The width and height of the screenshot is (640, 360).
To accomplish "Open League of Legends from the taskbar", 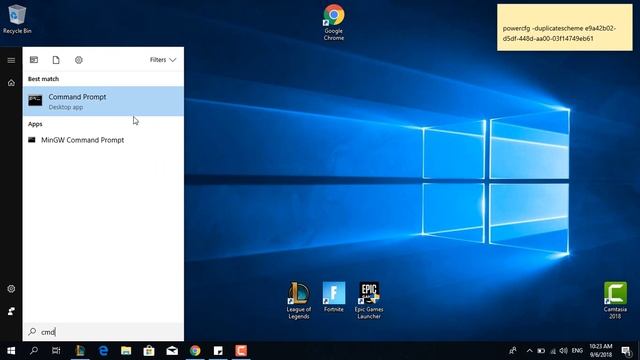I will [80, 351].
